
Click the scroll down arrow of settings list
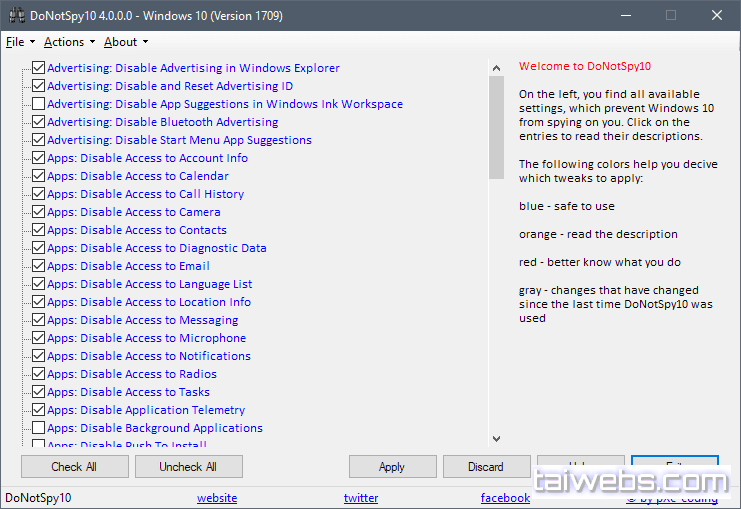(x=497, y=438)
